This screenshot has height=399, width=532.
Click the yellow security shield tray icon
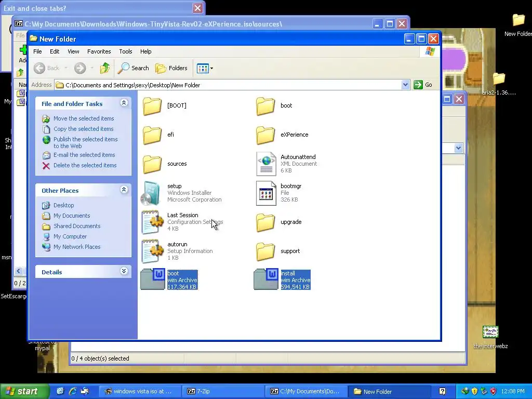(474, 391)
